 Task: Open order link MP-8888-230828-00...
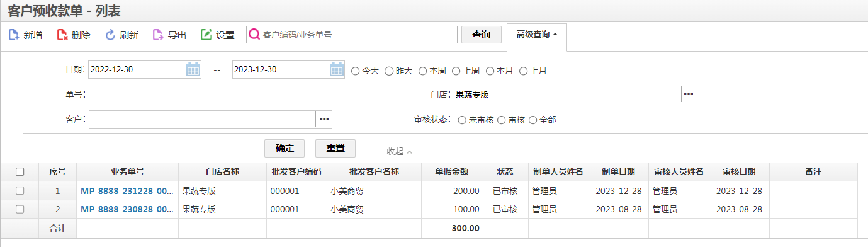tap(127, 209)
